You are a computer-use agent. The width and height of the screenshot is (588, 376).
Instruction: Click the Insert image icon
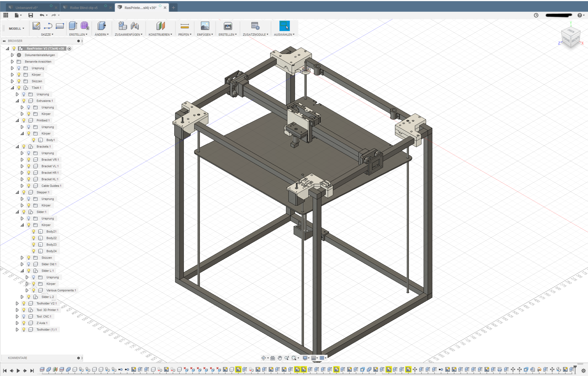[205, 26]
